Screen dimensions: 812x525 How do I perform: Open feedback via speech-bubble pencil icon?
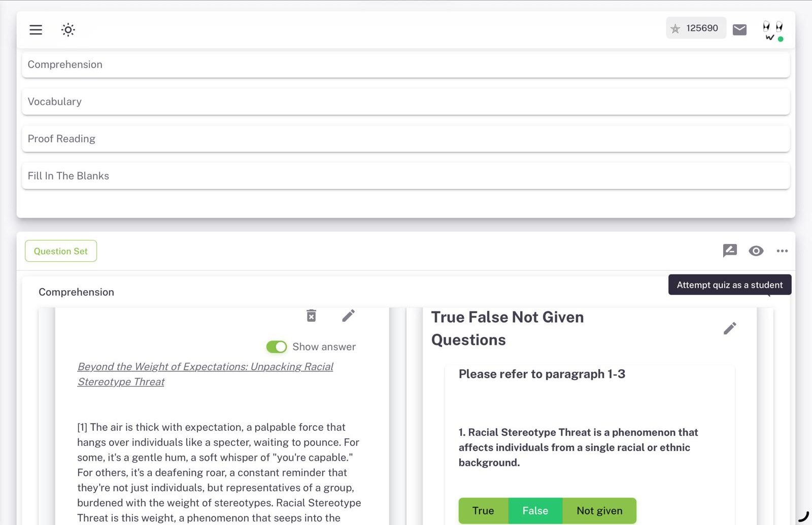pos(730,251)
